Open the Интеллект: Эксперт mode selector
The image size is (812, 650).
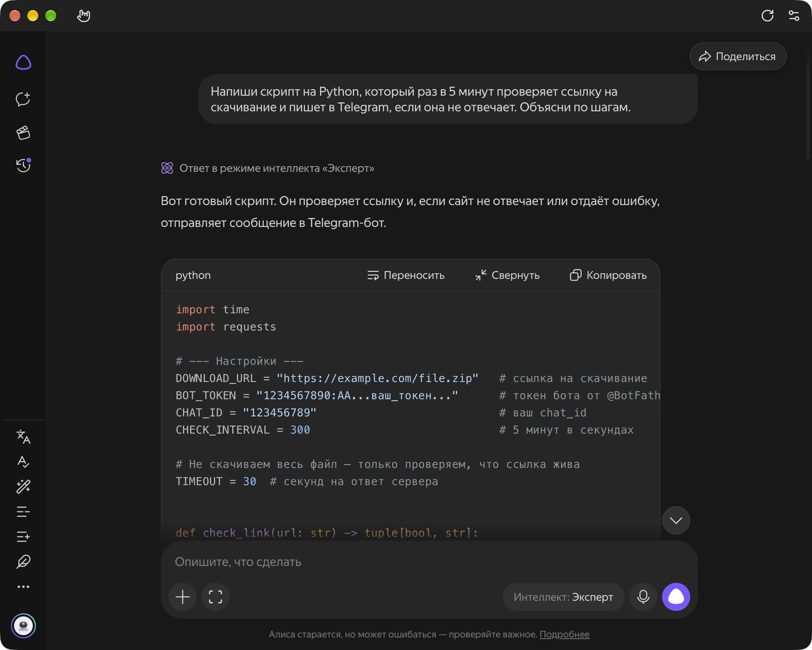(563, 597)
